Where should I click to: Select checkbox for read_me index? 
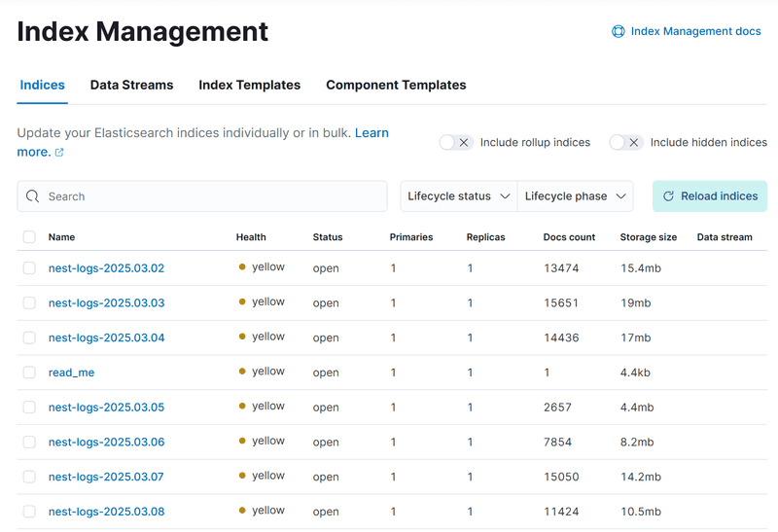29,372
